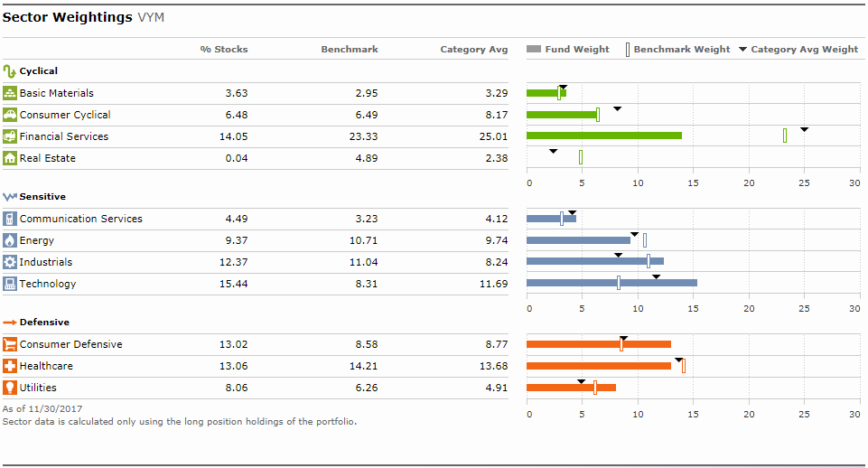
Task: Click the 25.01 category average value
Action: click(x=494, y=136)
